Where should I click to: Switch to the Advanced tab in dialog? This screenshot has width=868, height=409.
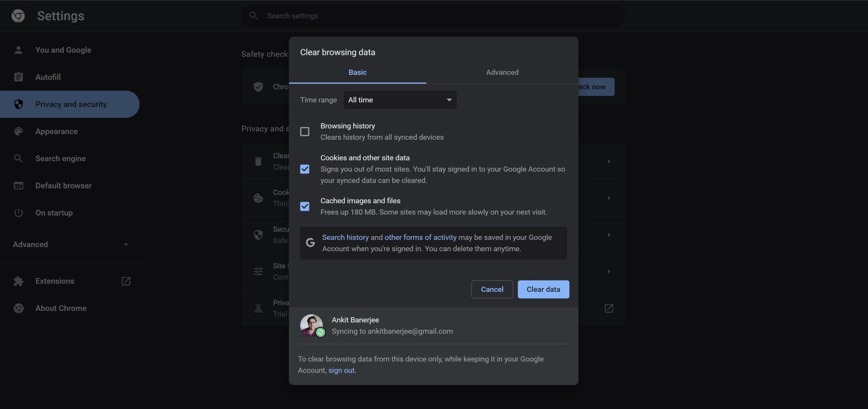(x=502, y=72)
